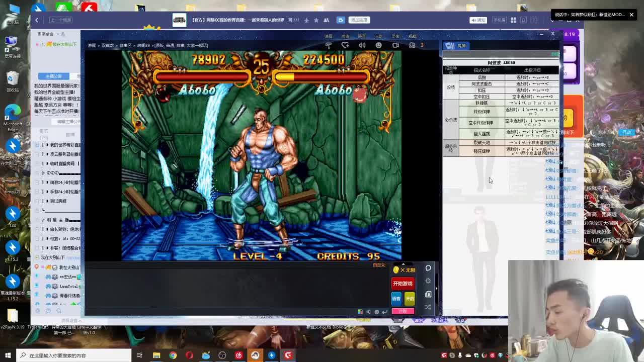Open the emoticon icon in chat input bar
This screenshot has width=644, height=362.
click(x=376, y=312)
